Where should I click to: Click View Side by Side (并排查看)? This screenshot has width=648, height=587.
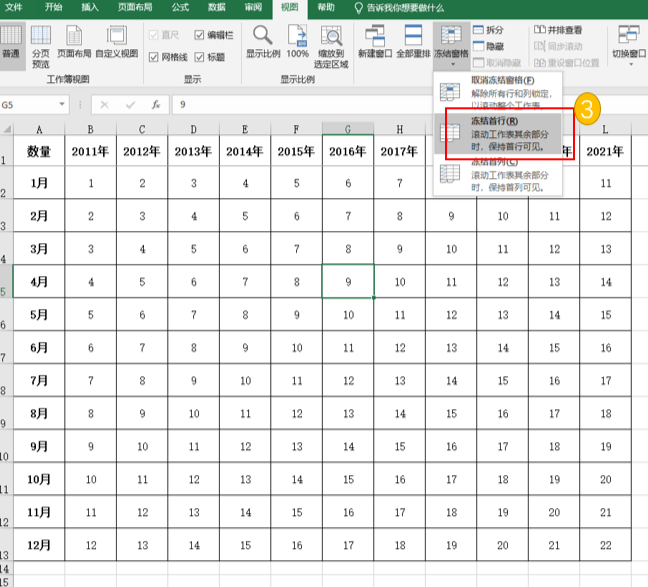[x=558, y=30]
